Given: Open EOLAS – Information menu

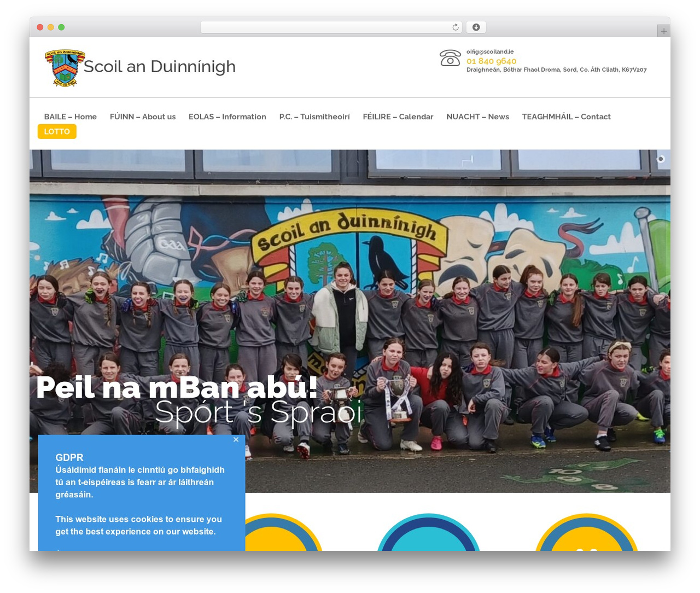Looking at the screenshot, I should click(x=227, y=117).
